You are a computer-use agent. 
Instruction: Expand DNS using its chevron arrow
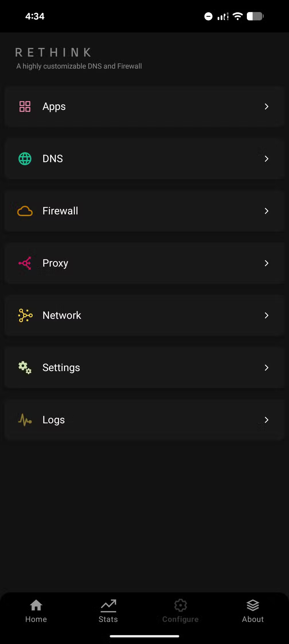click(266, 159)
